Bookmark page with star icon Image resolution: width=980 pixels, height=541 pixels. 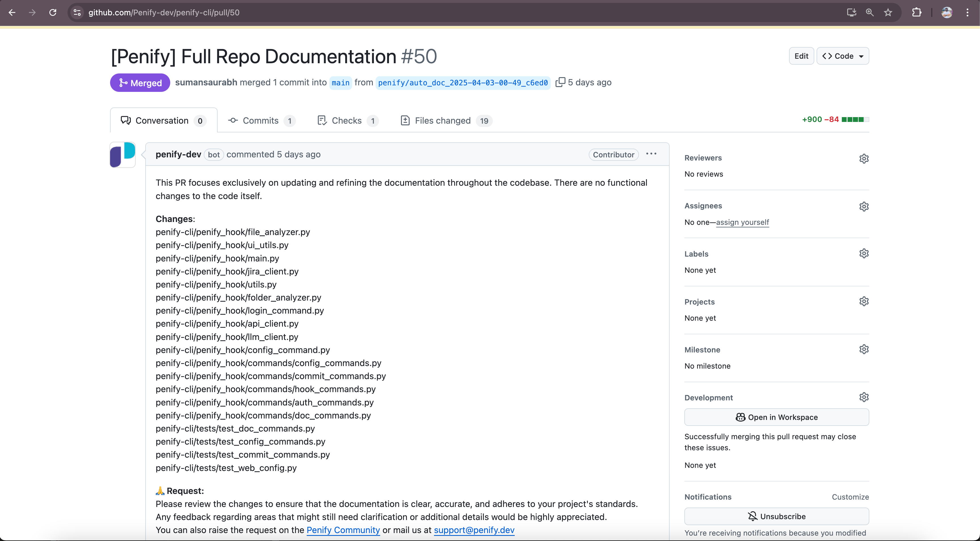(888, 12)
